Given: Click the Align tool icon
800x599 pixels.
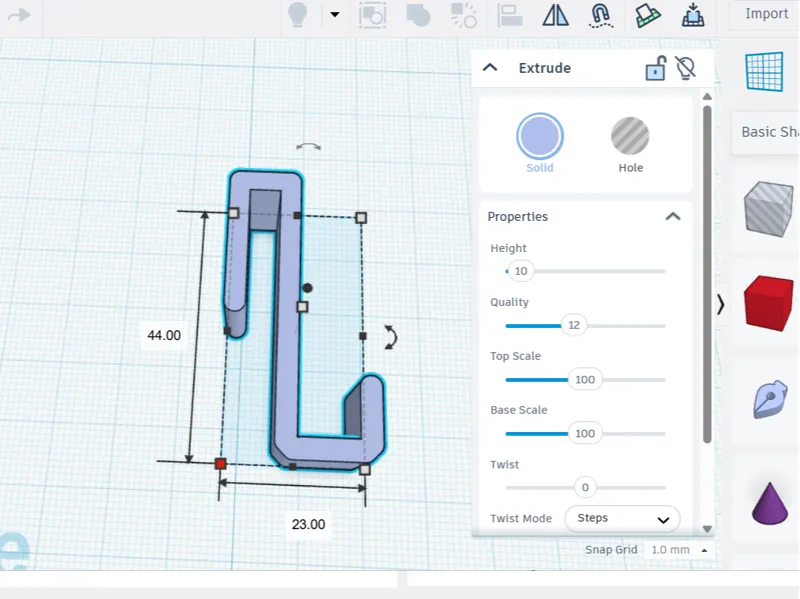Looking at the screenshot, I should coord(510,15).
